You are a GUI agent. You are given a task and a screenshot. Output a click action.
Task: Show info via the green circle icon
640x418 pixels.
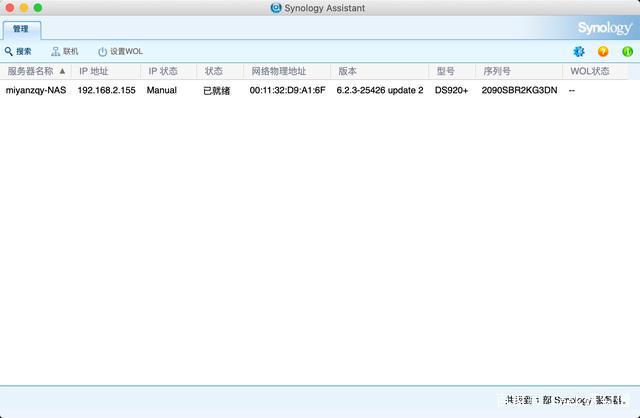[627, 51]
